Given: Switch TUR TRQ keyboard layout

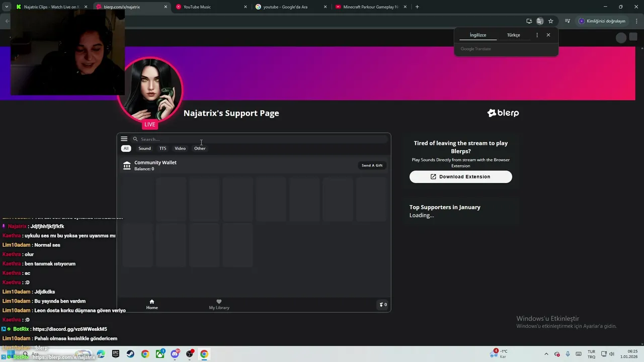Looking at the screenshot, I should (x=592, y=354).
